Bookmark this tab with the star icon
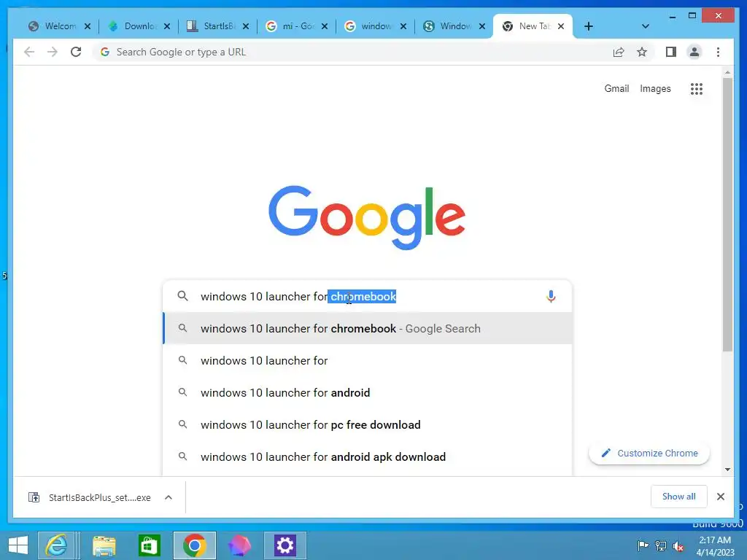The width and height of the screenshot is (747, 560). (642, 52)
